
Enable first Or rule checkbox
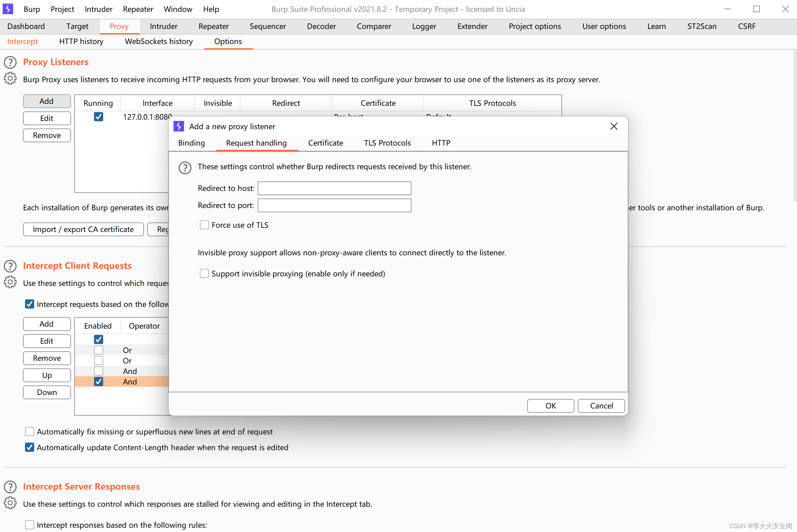tap(98, 350)
